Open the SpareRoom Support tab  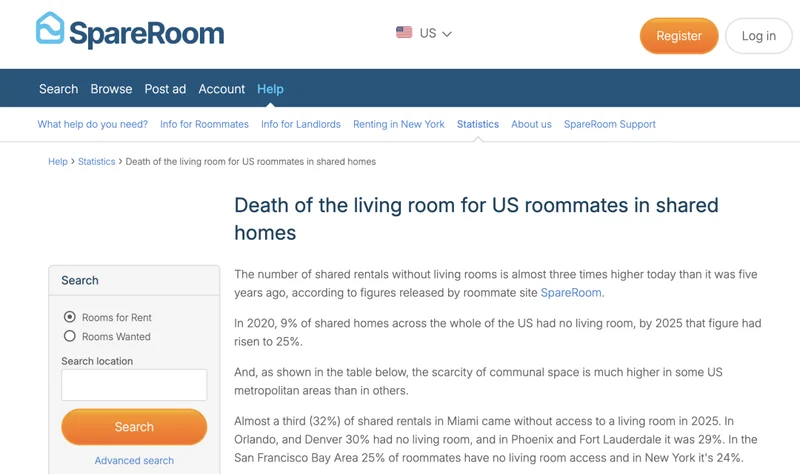[x=610, y=124]
